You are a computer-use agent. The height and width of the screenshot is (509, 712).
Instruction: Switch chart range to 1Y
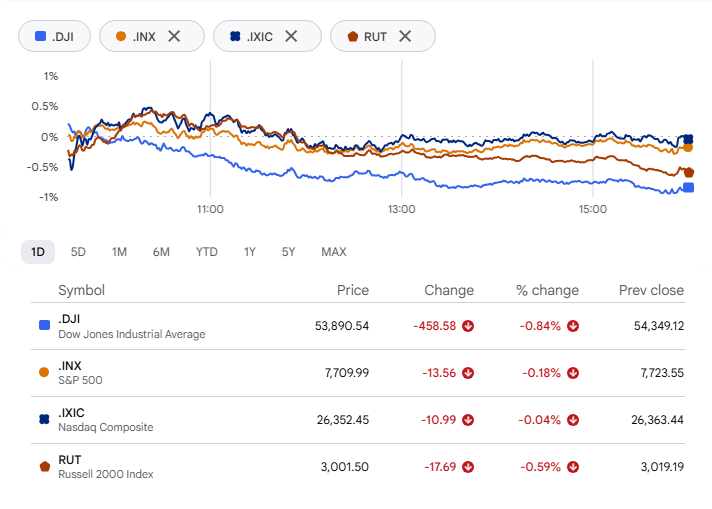(x=250, y=252)
